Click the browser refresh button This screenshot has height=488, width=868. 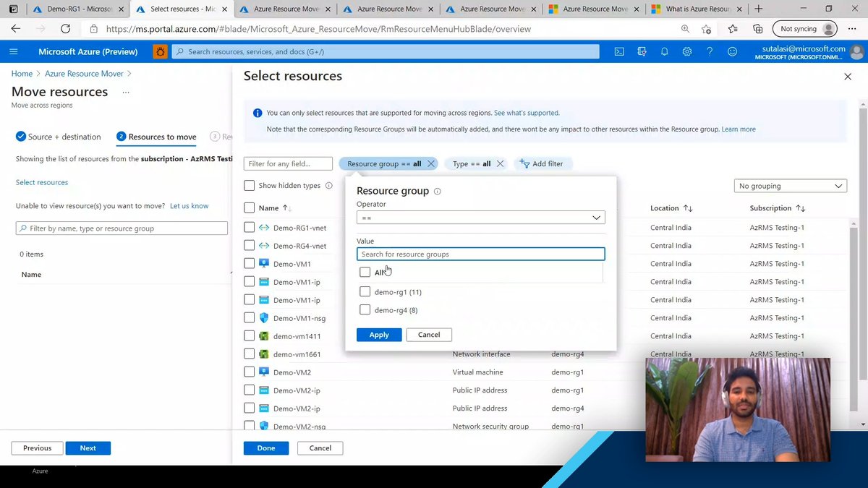65,29
